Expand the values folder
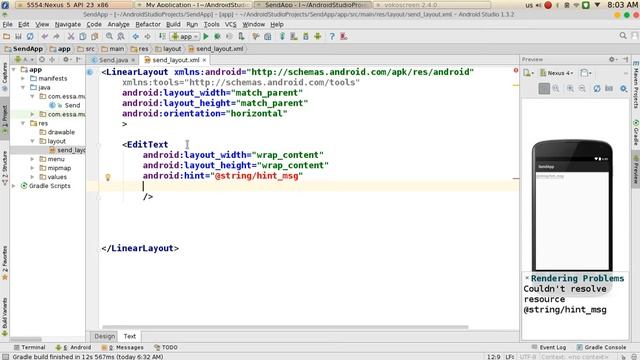 (32, 177)
